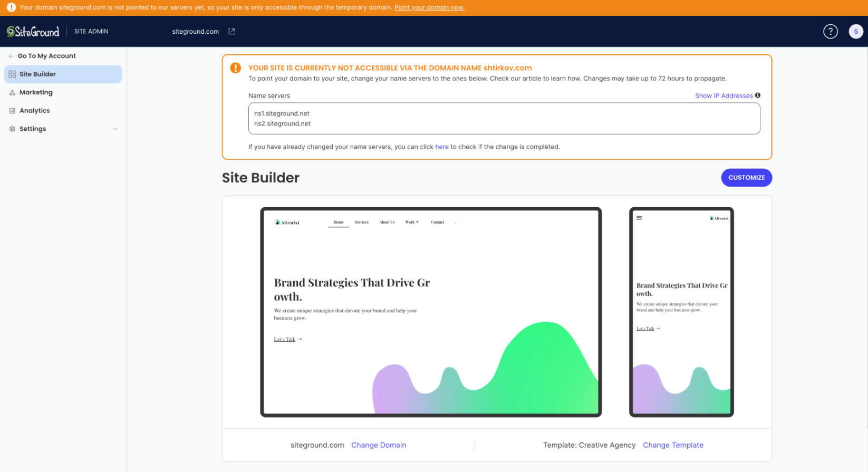Click the 'here' link to check name servers
The height and width of the screenshot is (472, 868).
[x=442, y=147]
